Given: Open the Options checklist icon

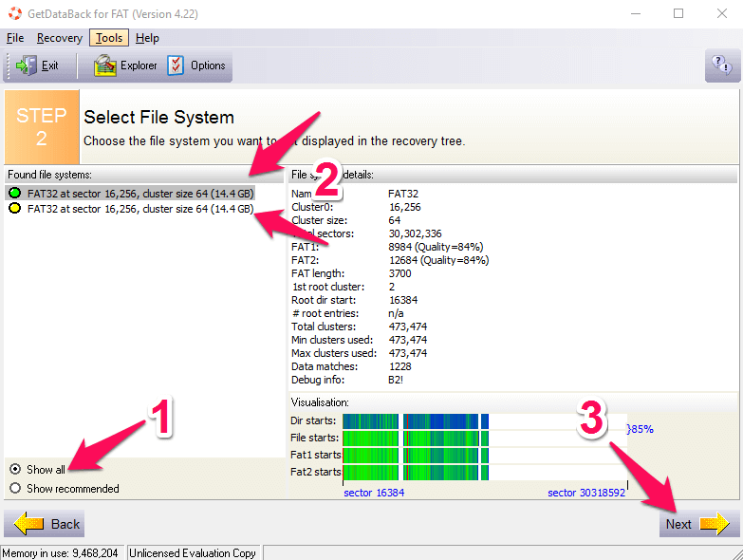Looking at the screenshot, I should pyautogui.click(x=176, y=65).
